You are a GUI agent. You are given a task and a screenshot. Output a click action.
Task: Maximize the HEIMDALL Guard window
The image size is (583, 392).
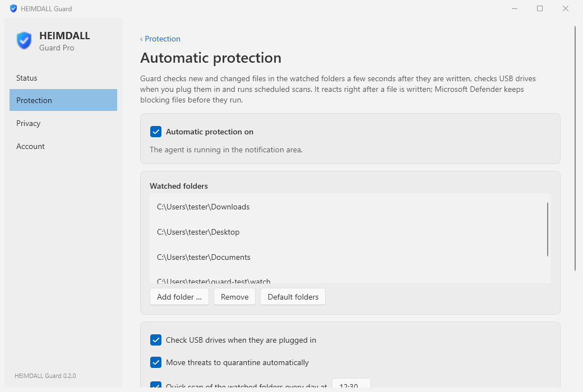click(540, 8)
